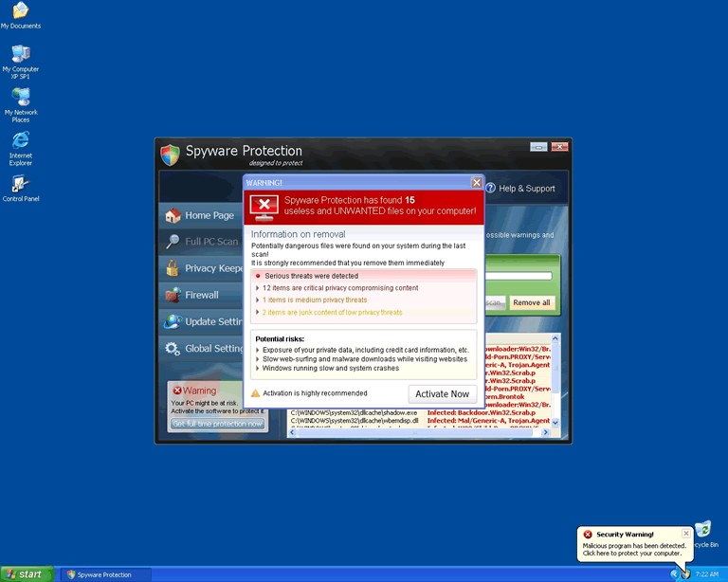The height and width of the screenshot is (582, 728).
Task: Click the Help & Support question mark icon
Action: [491, 189]
